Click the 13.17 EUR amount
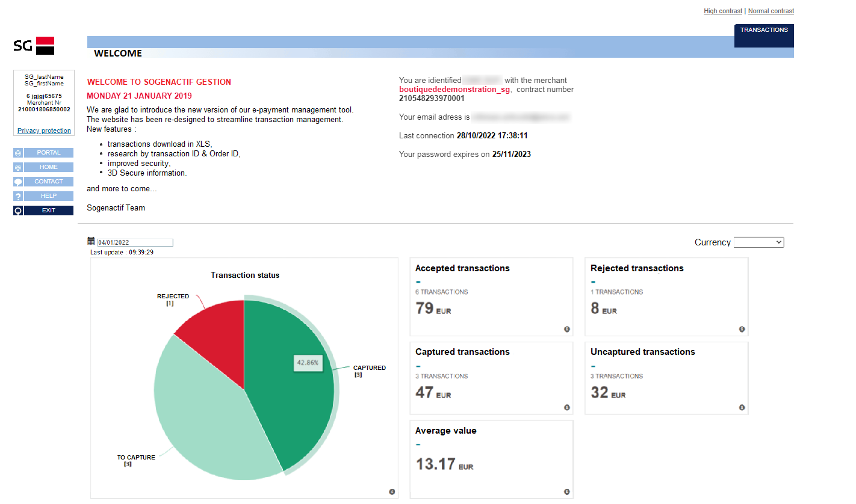The image size is (856, 504). coord(445,464)
